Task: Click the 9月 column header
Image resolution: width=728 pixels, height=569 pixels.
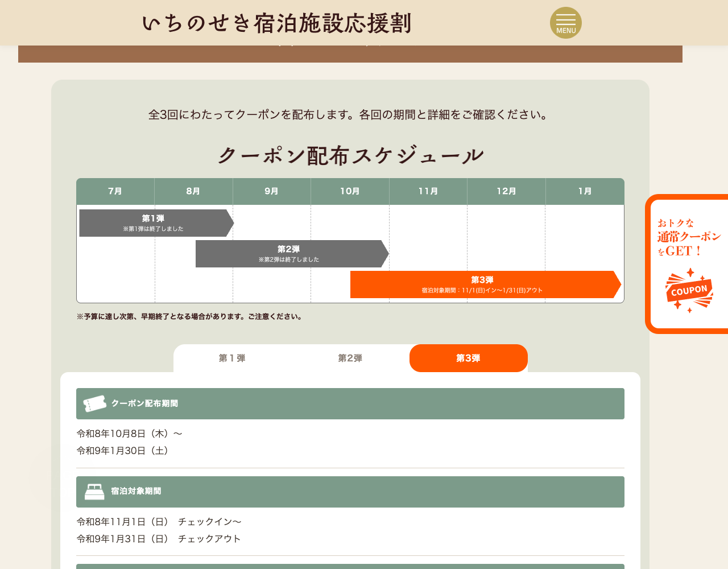Action: tap(272, 191)
